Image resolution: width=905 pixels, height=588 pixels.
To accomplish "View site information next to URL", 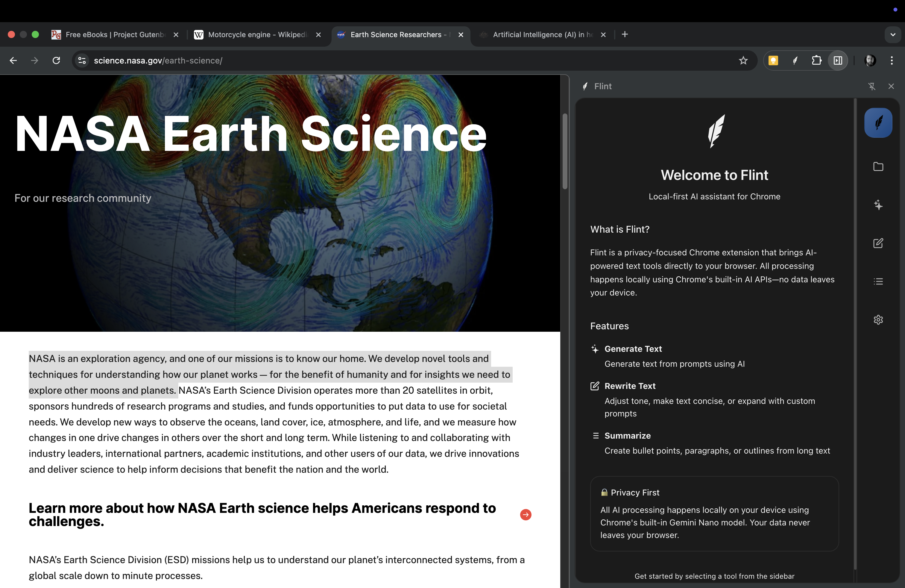I will pos(82,60).
